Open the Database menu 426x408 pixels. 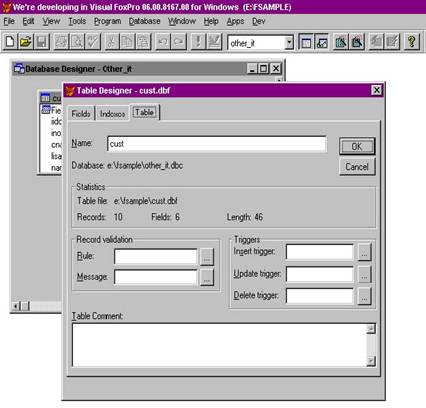pyautogui.click(x=144, y=21)
